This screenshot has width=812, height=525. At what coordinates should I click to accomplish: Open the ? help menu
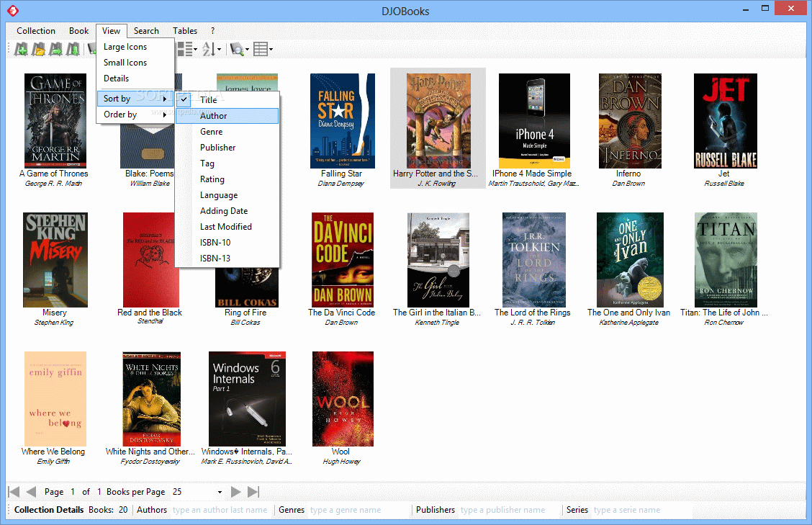click(212, 30)
